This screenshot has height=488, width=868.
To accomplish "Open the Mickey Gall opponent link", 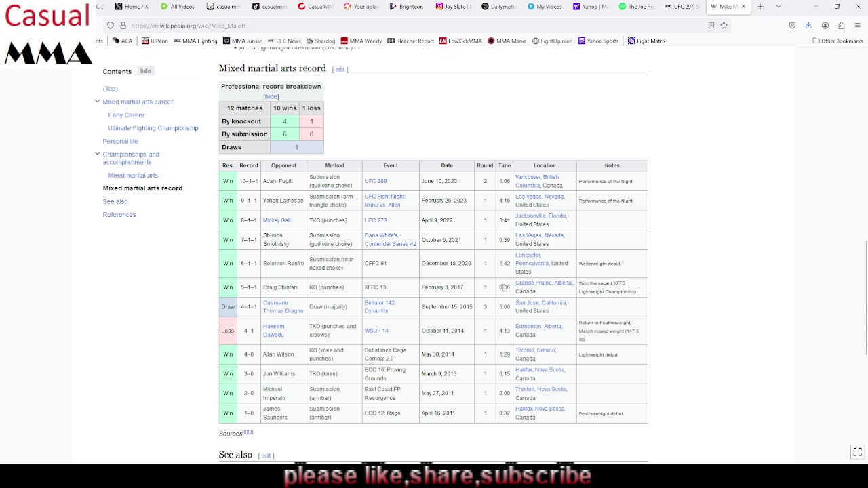I will [x=277, y=220].
